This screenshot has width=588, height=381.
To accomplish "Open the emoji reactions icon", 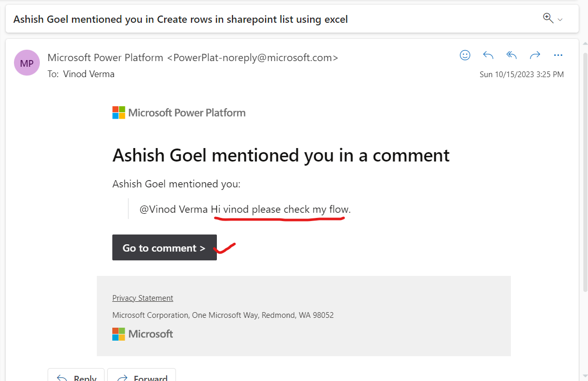I will (x=465, y=55).
